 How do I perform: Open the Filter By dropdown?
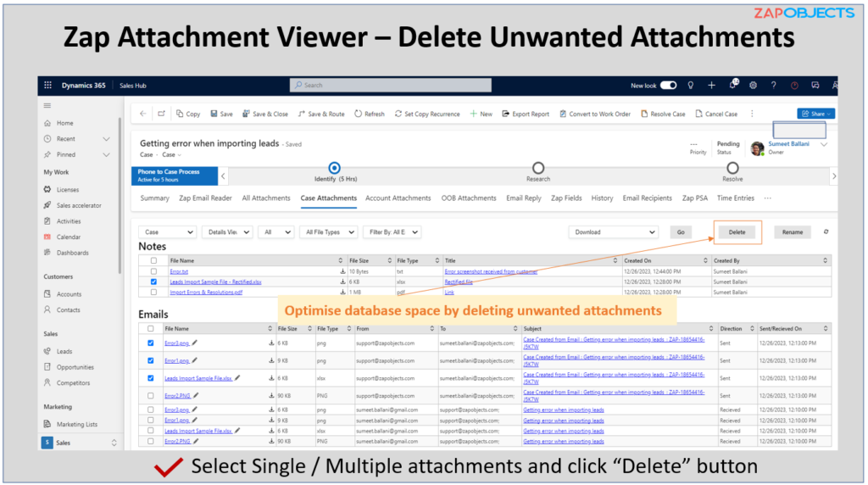click(x=392, y=232)
